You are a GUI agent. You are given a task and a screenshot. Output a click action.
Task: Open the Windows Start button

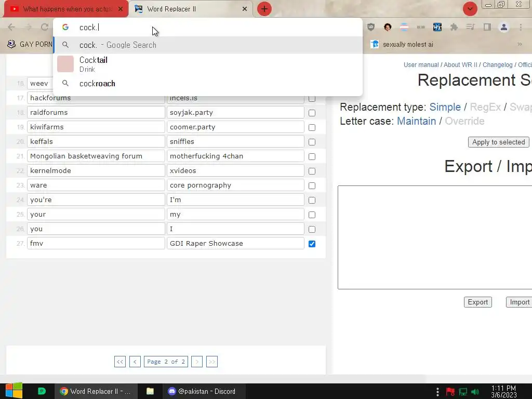(x=14, y=391)
